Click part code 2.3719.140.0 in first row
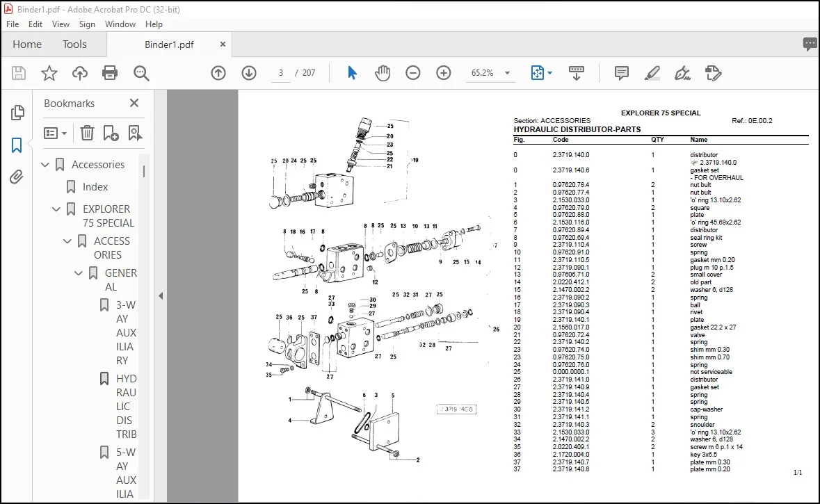This screenshot has height=504, width=820. 571,155
